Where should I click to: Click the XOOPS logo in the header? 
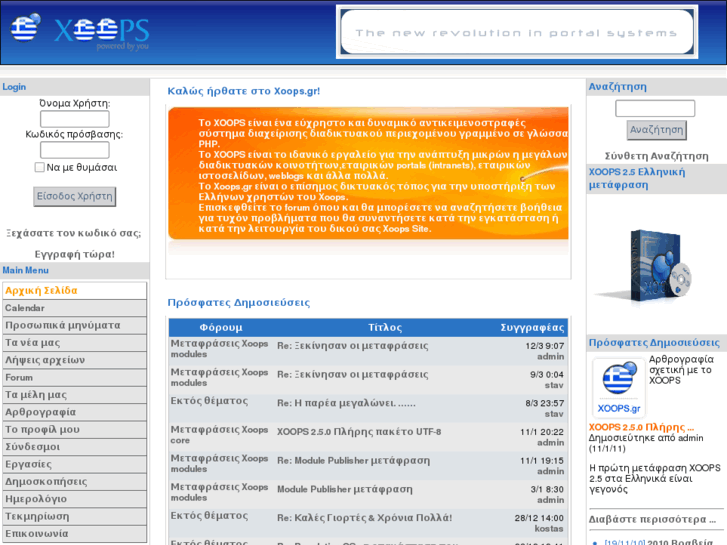[x=102, y=32]
